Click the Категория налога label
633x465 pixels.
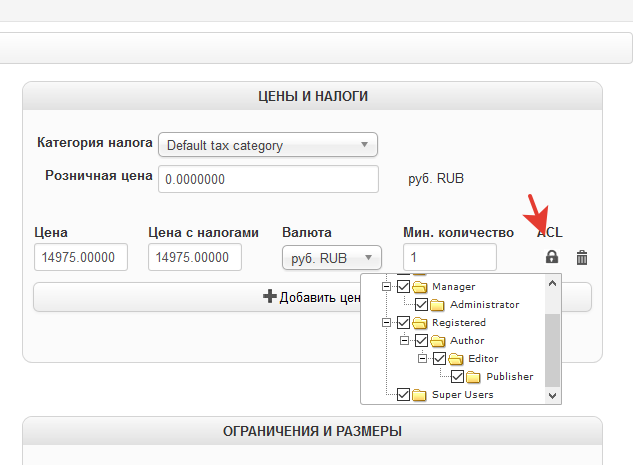[94, 142]
